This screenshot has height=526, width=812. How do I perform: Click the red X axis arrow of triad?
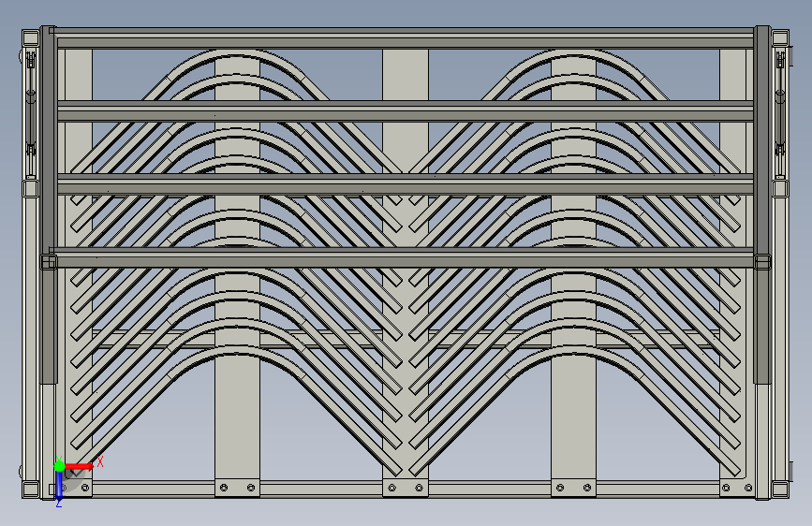[80, 466]
